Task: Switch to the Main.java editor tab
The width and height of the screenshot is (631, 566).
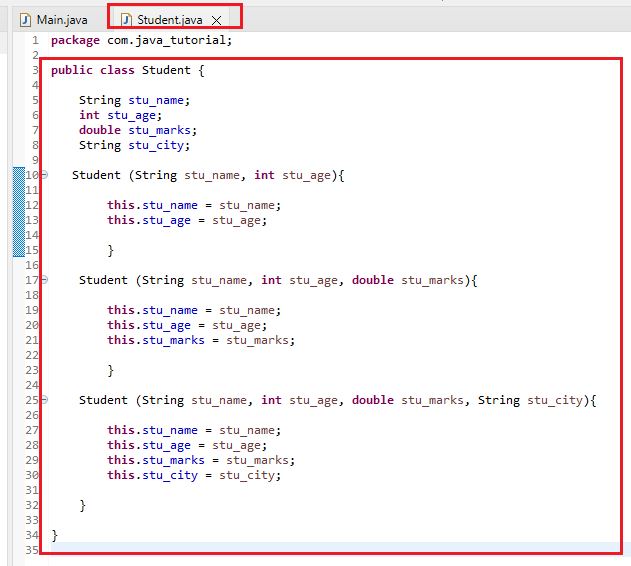Action: click(x=54, y=20)
